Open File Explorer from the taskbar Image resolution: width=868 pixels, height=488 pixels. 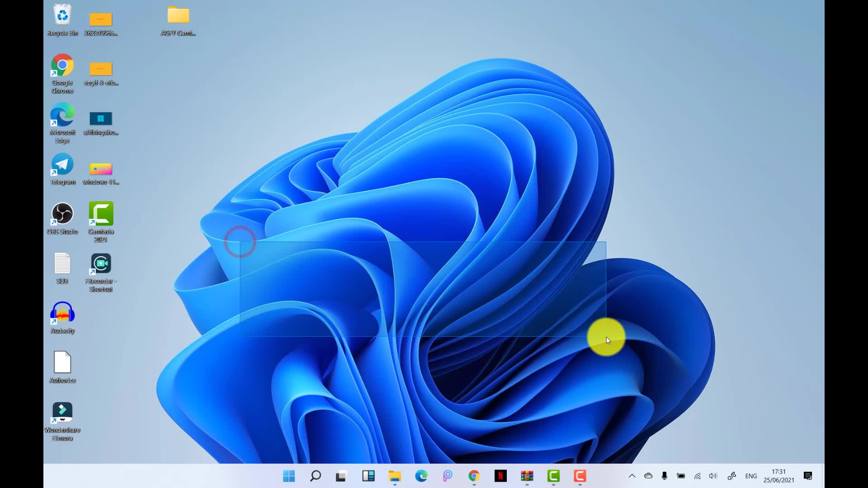tap(395, 476)
